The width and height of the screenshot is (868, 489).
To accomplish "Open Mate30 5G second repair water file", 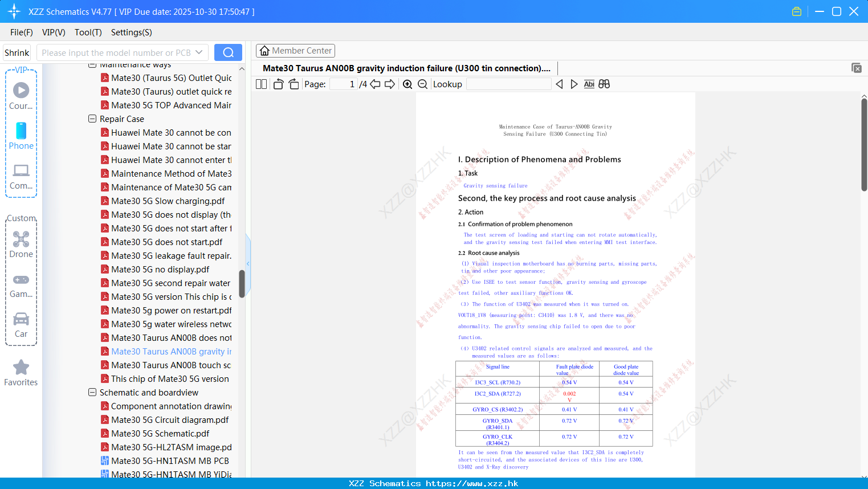I will [x=170, y=283].
